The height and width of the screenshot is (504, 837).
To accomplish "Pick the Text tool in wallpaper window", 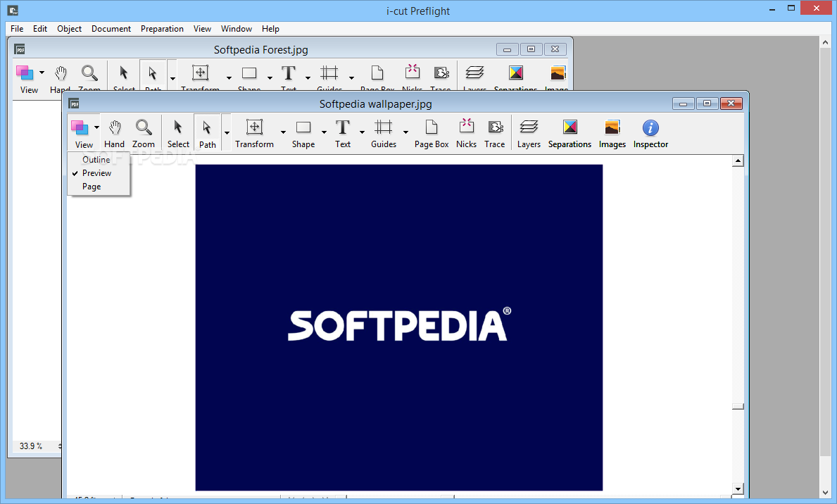I will point(343,133).
